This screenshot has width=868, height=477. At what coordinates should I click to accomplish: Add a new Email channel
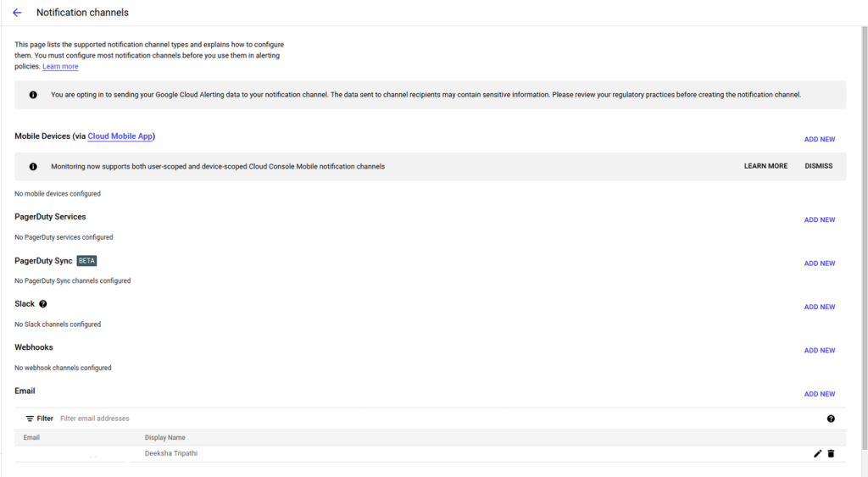point(820,394)
